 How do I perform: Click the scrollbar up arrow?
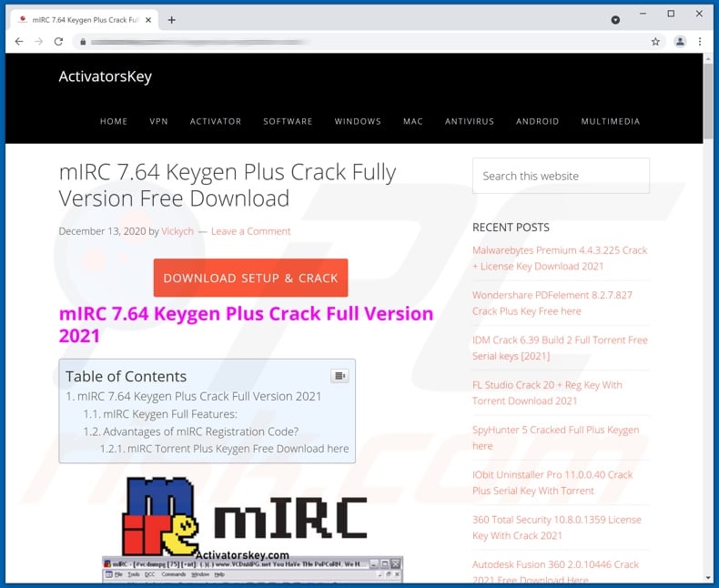708,58
